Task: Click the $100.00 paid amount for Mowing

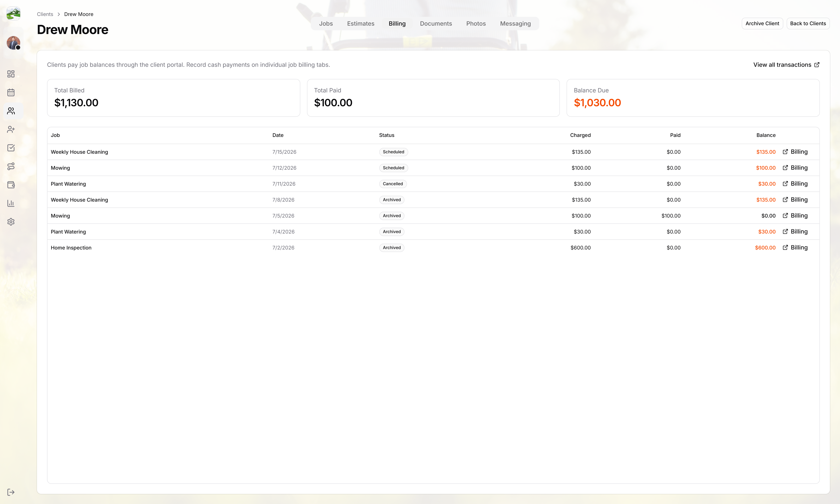Action: 671,216
